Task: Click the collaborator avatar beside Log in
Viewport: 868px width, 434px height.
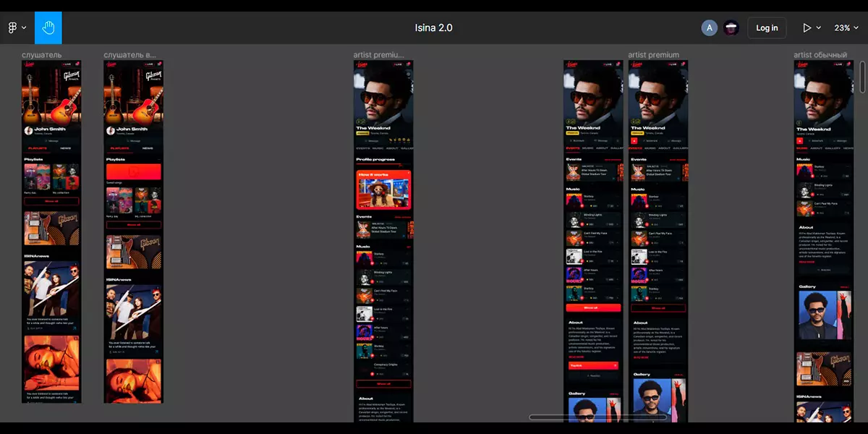Action: point(731,27)
